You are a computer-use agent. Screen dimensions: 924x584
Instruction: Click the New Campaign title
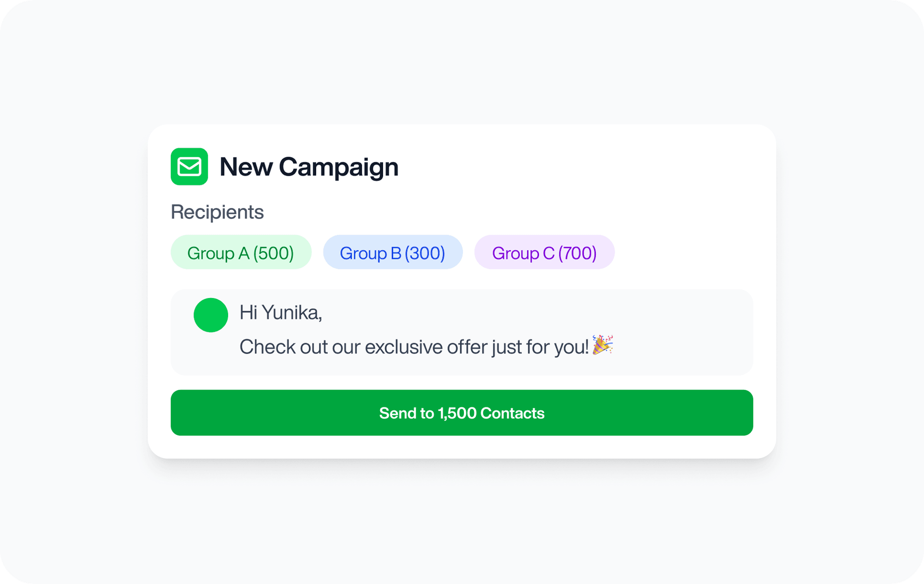[309, 167]
